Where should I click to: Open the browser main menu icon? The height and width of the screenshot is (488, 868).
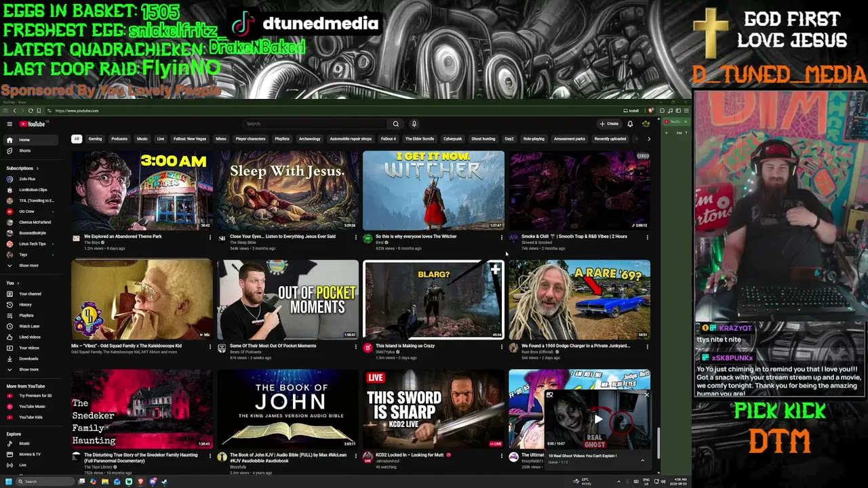(x=686, y=110)
